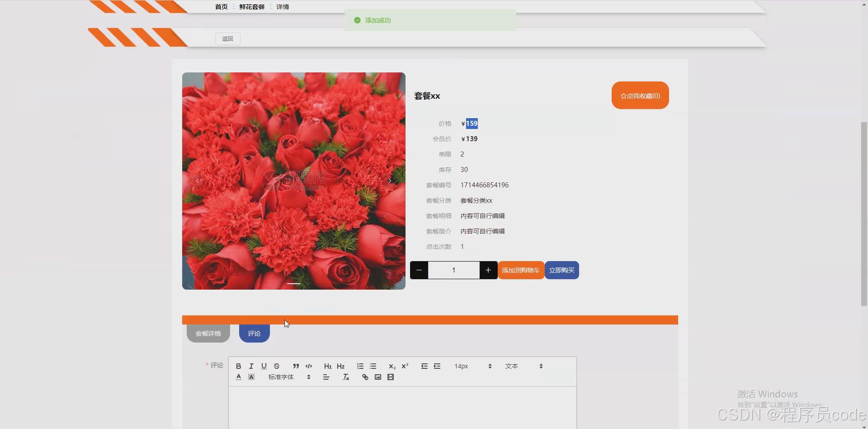Apply strikethrough formatting to comment text
Screen dimensions: 868x429
pos(276,366)
